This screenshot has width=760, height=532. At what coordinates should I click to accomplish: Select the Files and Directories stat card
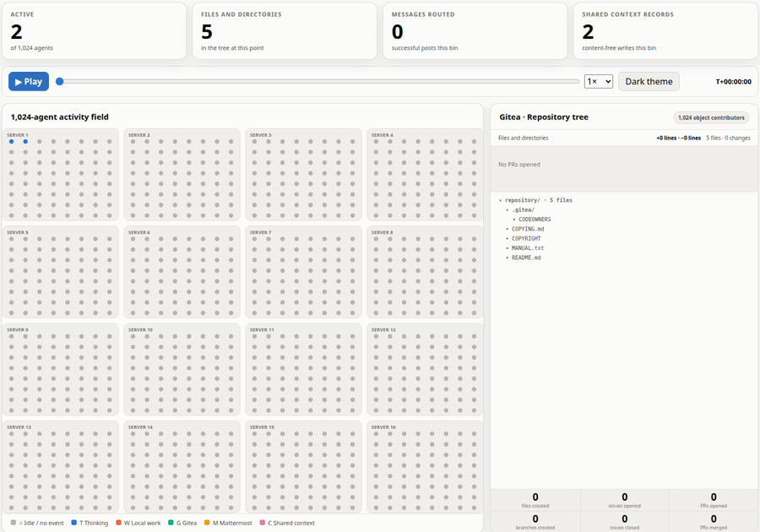pos(285,31)
